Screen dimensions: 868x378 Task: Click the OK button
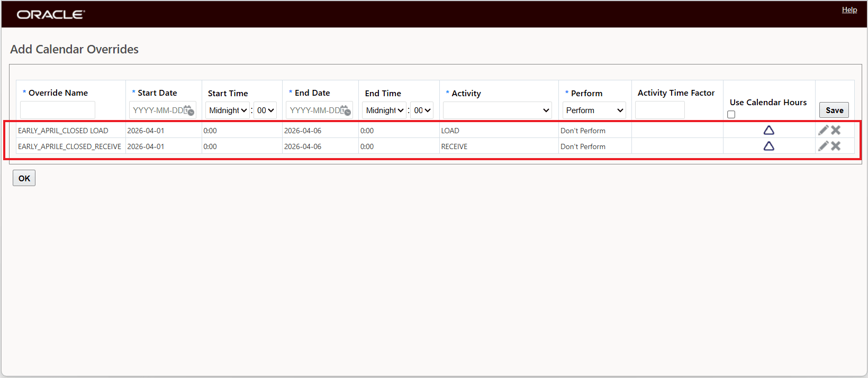click(x=24, y=178)
